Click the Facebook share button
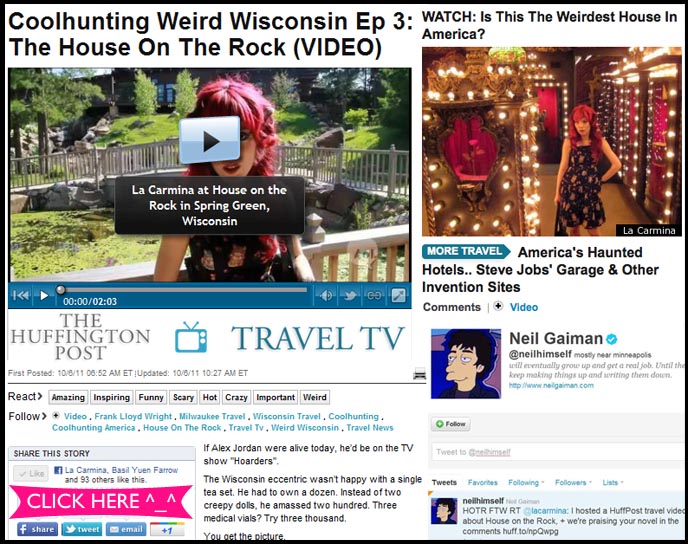Image resolution: width=688 pixels, height=544 pixels. pyautogui.click(x=37, y=529)
